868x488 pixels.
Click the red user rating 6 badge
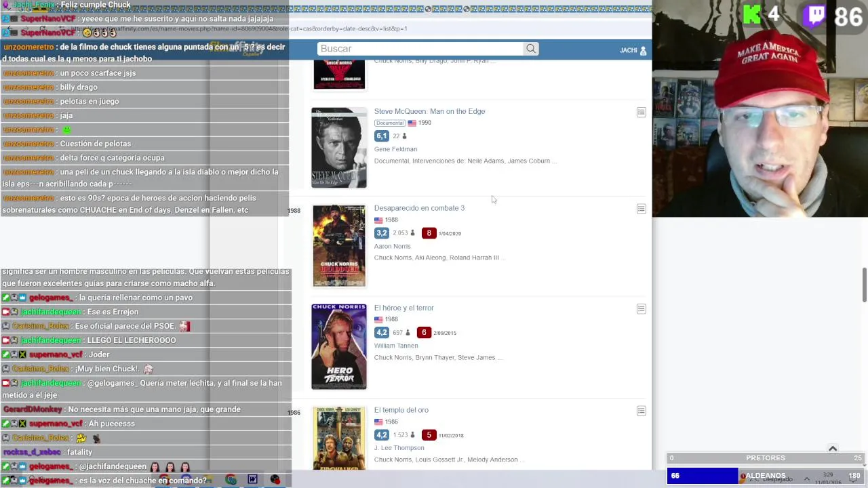click(x=424, y=333)
